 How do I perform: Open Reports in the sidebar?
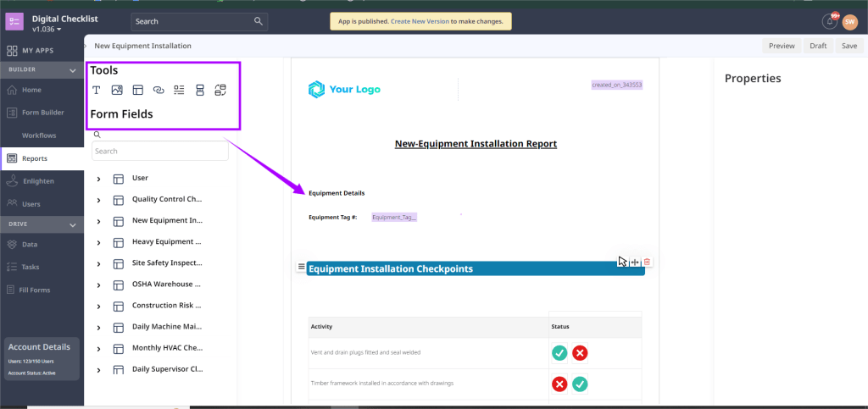(x=35, y=158)
